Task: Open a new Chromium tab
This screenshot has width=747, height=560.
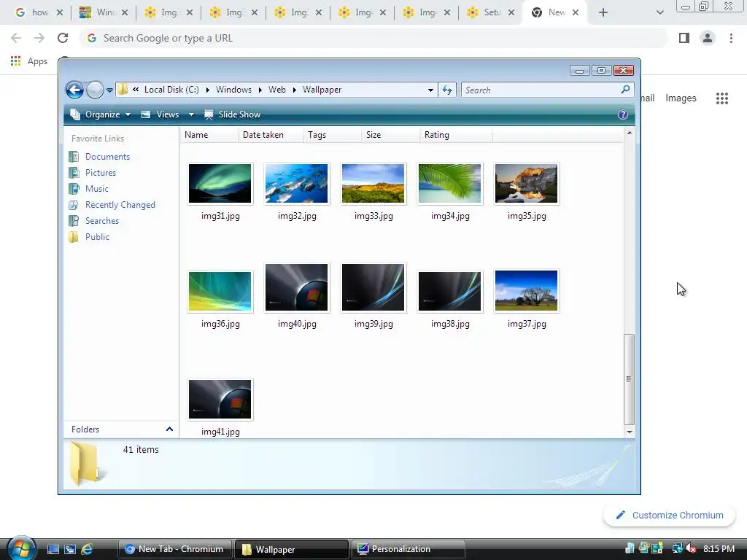Action: [x=603, y=12]
